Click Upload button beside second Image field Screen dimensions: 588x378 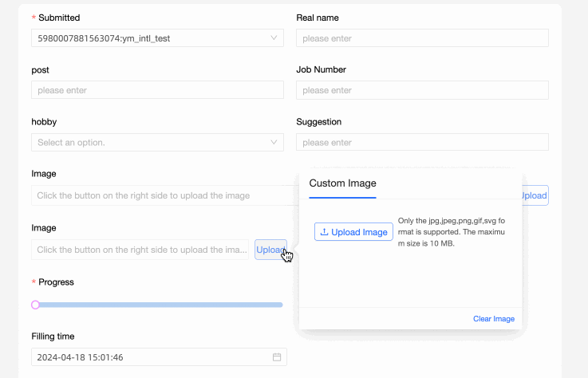(x=270, y=250)
